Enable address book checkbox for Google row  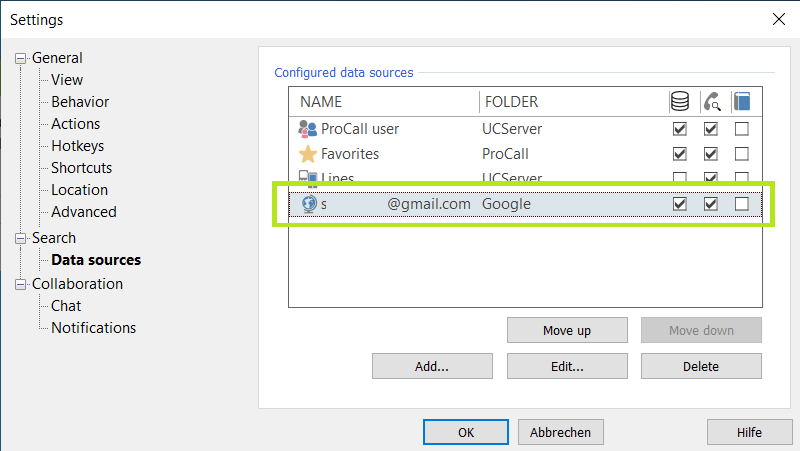pyautogui.click(x=741, y=204)
